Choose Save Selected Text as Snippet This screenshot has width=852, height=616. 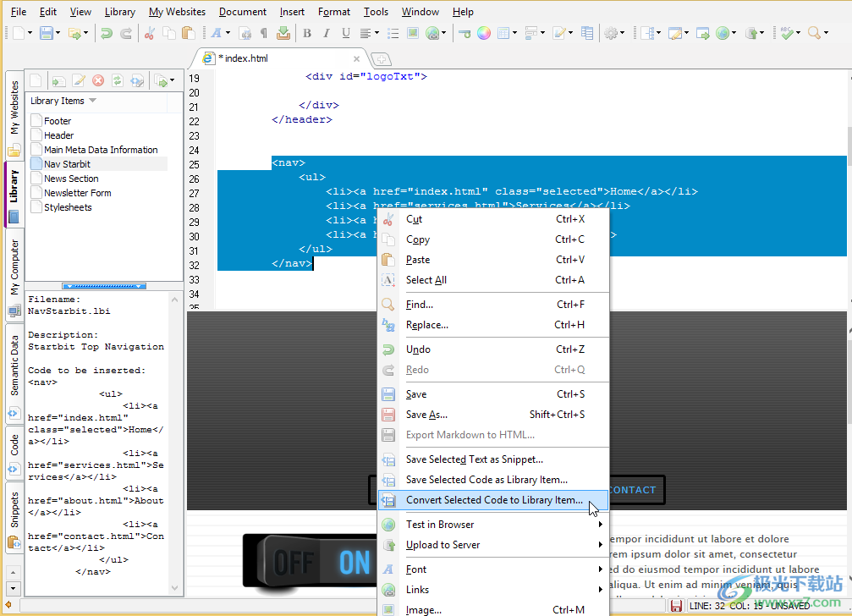[x=493, y=459]
